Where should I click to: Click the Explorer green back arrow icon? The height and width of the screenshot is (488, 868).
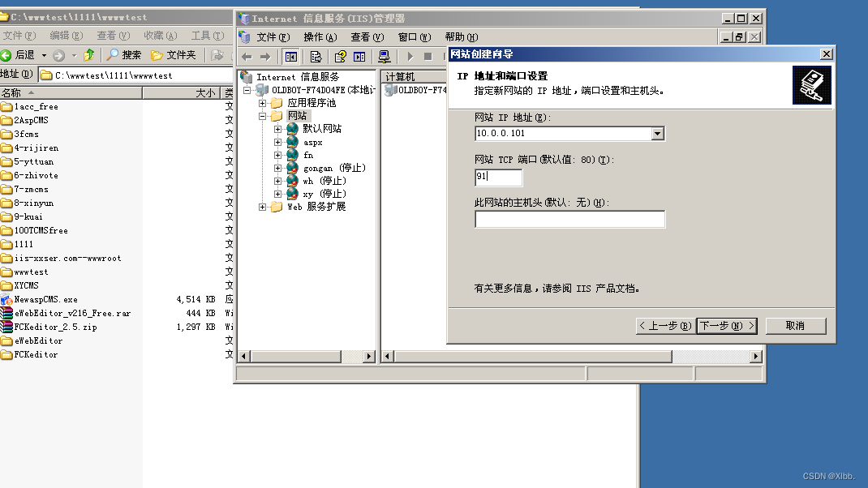[x=6, y=55]
